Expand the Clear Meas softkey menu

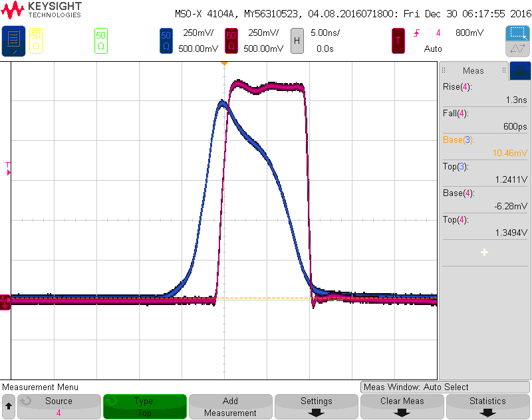[x=402, y=406]
